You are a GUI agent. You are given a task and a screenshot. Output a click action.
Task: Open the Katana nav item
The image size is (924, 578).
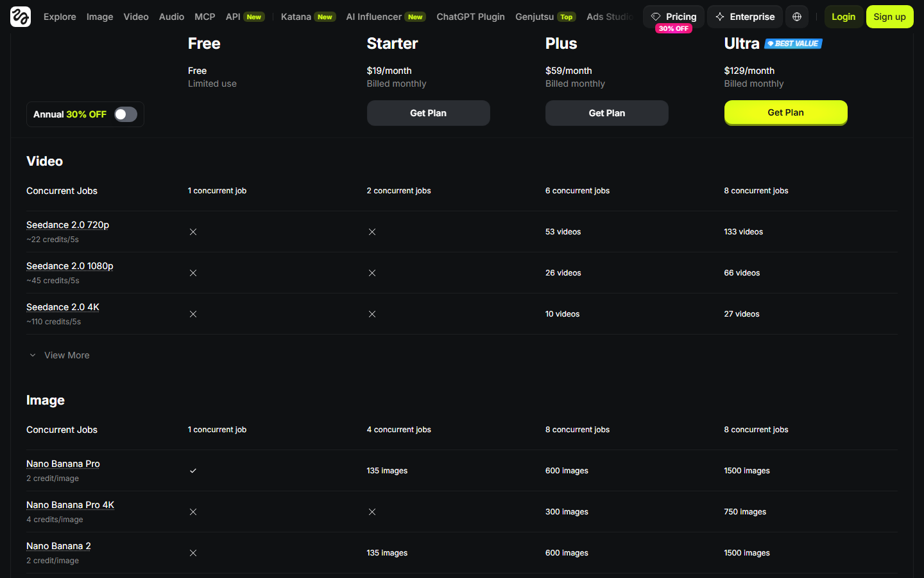coord(308,17)
